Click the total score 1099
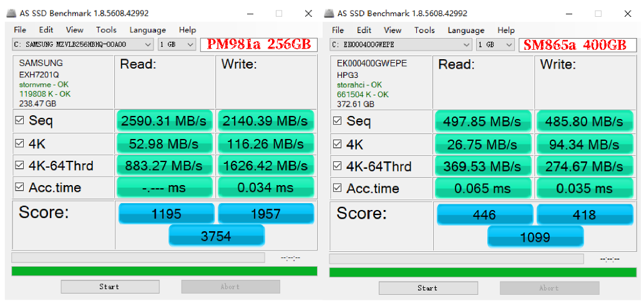 point(535,237)
